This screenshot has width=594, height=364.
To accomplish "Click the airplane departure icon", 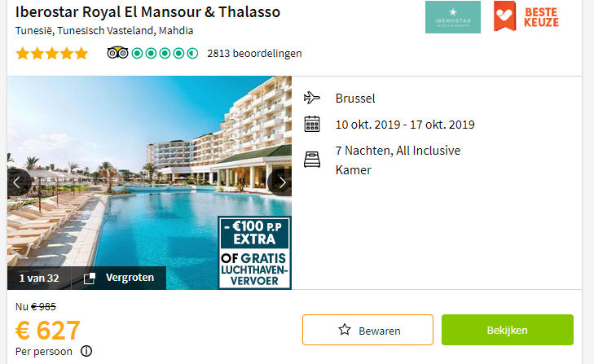I will point(312,98).
